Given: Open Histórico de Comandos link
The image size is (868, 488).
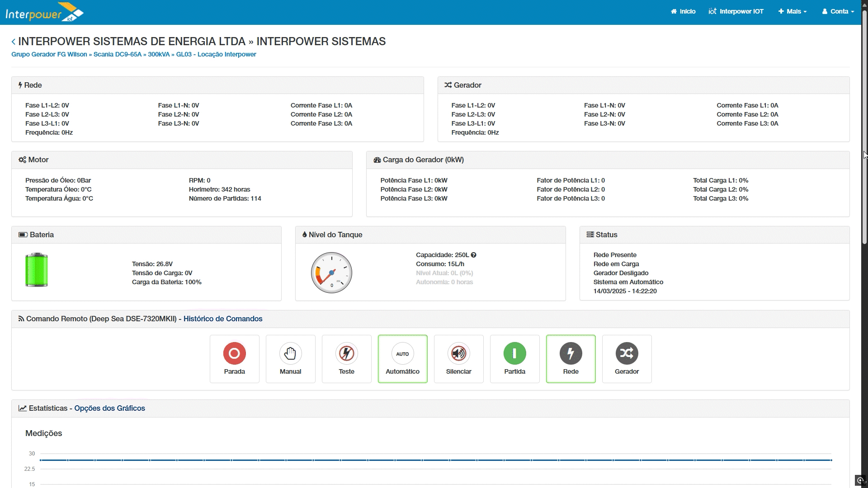Looking at the screenshot, I should 222,319.
